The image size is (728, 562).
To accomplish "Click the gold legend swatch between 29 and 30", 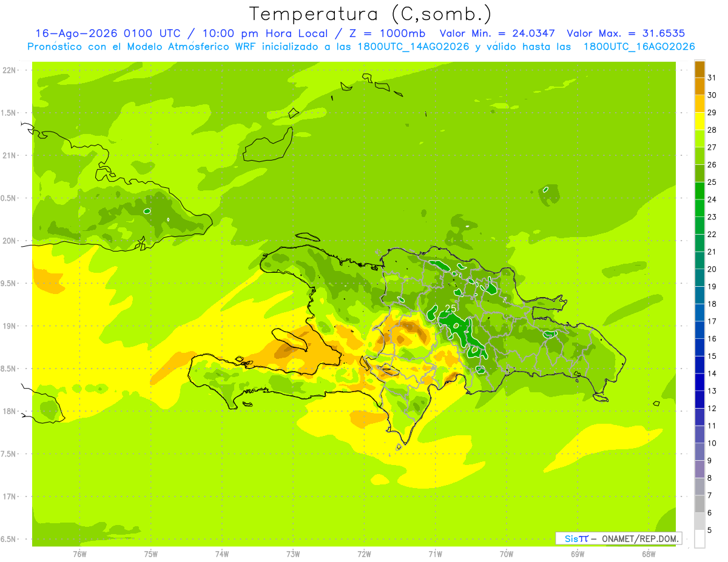I will pyautogui.click(x=699, y=104).
